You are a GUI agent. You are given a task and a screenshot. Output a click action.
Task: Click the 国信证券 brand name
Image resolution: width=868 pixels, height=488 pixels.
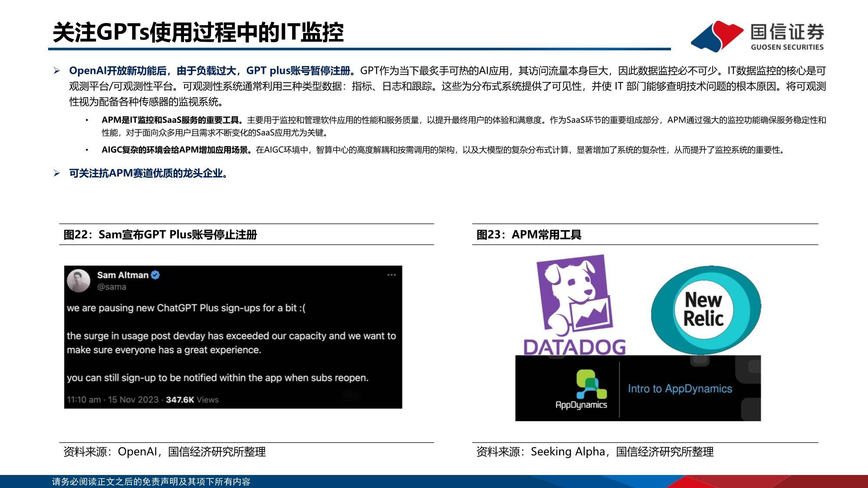click(787, 32)
